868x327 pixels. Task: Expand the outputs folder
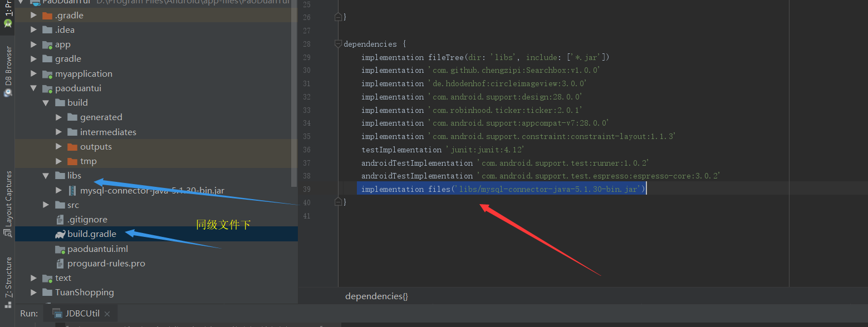tap(60, 146)
